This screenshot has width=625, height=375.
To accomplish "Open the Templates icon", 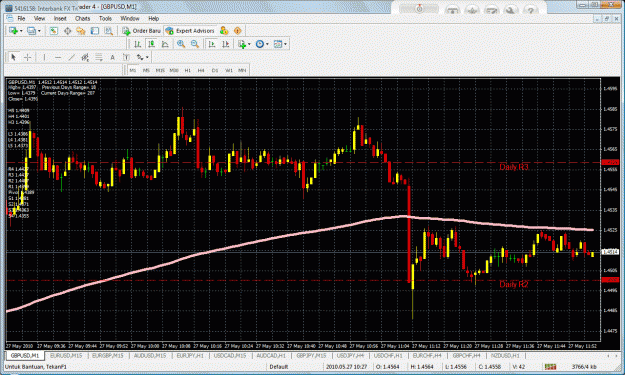I will pyautogui.click(x=278, y=44).
